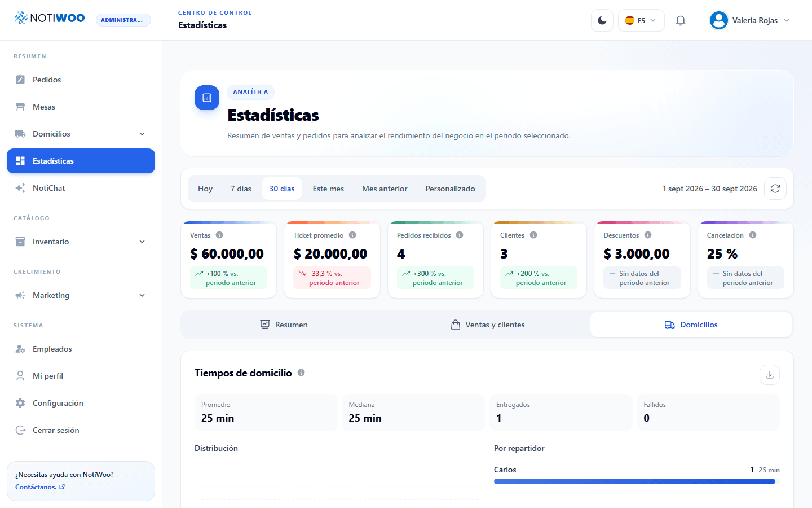Screen dimensions: 812x508
Task: Refresh statistics with the reload icon
Action: click(x=775, y=189)
